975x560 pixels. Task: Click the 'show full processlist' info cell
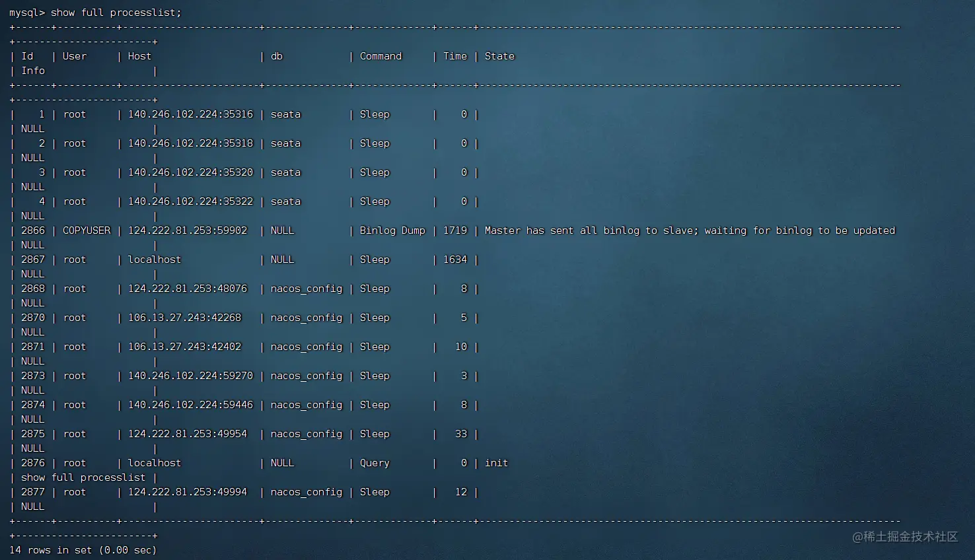coord(83,477)
